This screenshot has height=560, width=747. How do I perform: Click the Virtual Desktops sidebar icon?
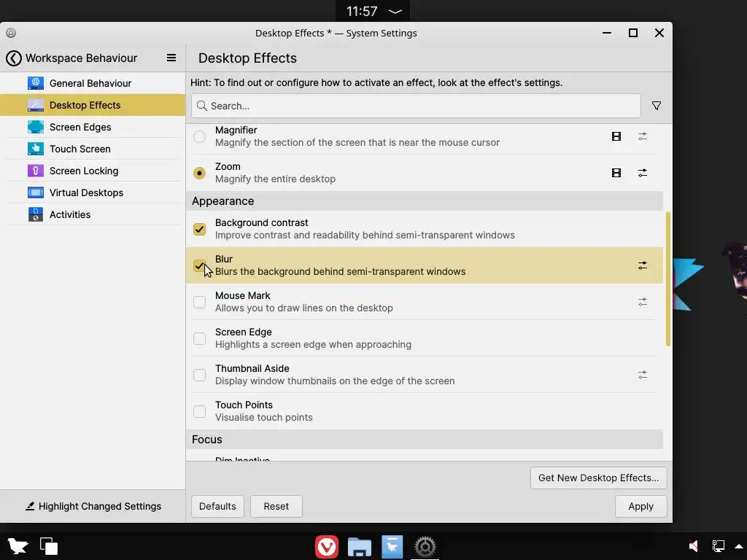(35, 192)
